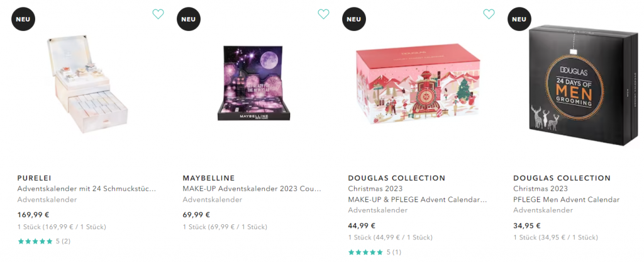Image resolution: width=644 pixels, height=262 pixels.
Task: Open MAKE-UP & PFLEGE Advent Calendar title
Action: point(418,200)
